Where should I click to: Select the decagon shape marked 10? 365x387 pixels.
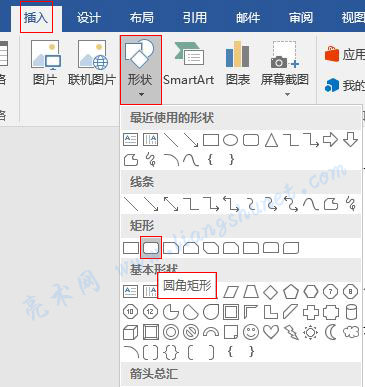pos(130,312)
